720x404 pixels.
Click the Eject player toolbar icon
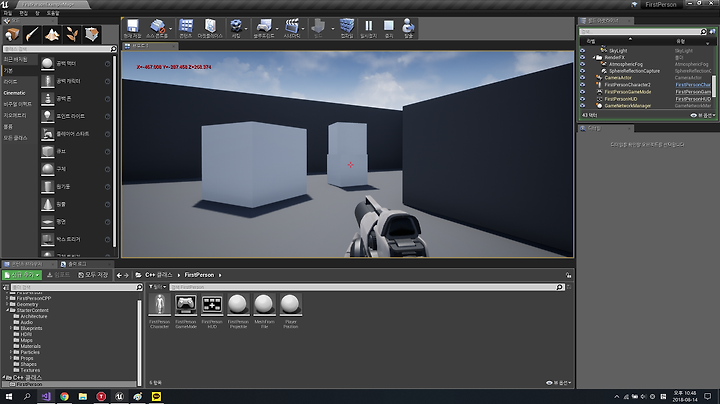(x=408, y=28)
